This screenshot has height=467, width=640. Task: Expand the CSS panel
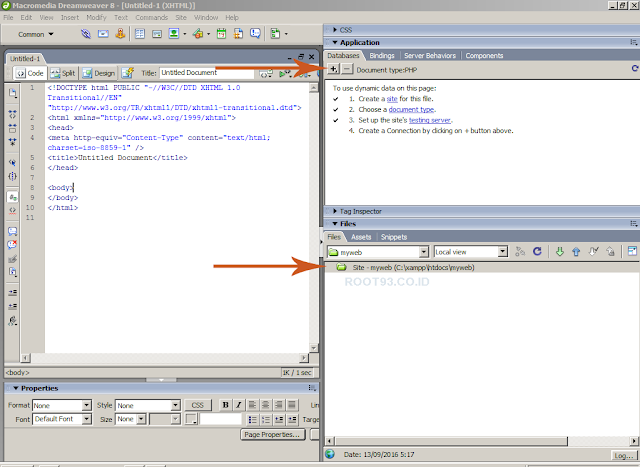(x=335, y=30)
